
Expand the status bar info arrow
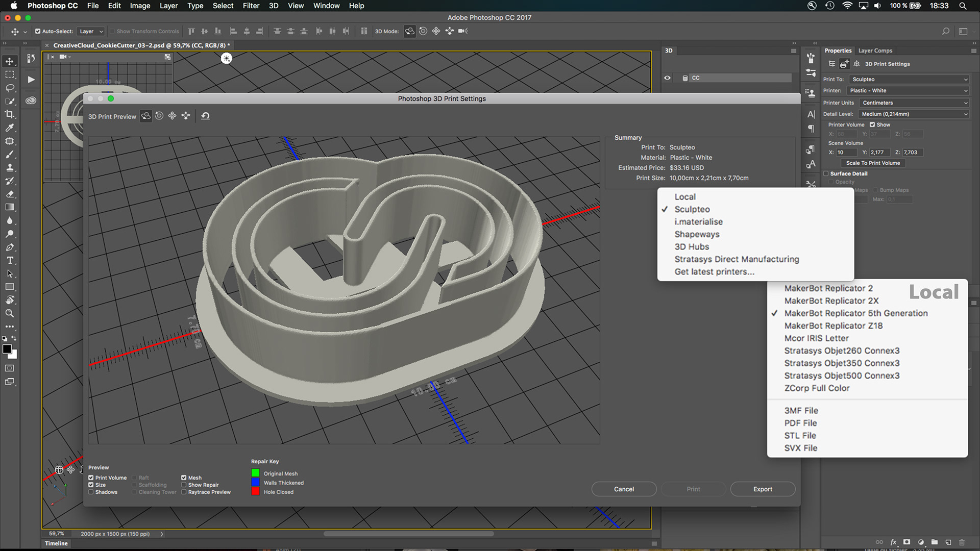(x=162, y=534)
